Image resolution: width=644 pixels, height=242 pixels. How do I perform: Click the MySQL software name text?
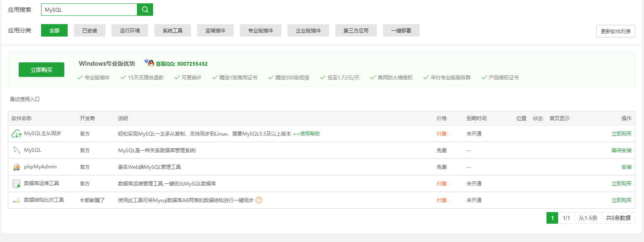(x=33, y=150)
